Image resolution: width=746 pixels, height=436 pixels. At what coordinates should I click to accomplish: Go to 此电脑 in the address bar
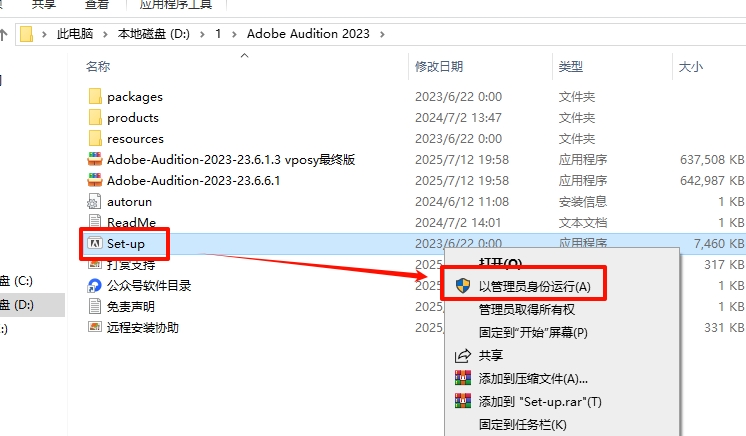[75, 34]
